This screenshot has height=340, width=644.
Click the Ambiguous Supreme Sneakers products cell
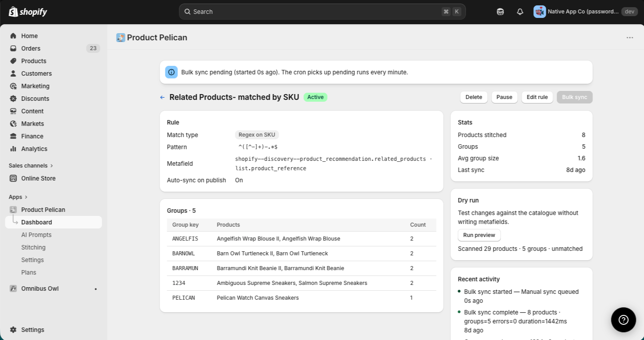pos(292,283)
